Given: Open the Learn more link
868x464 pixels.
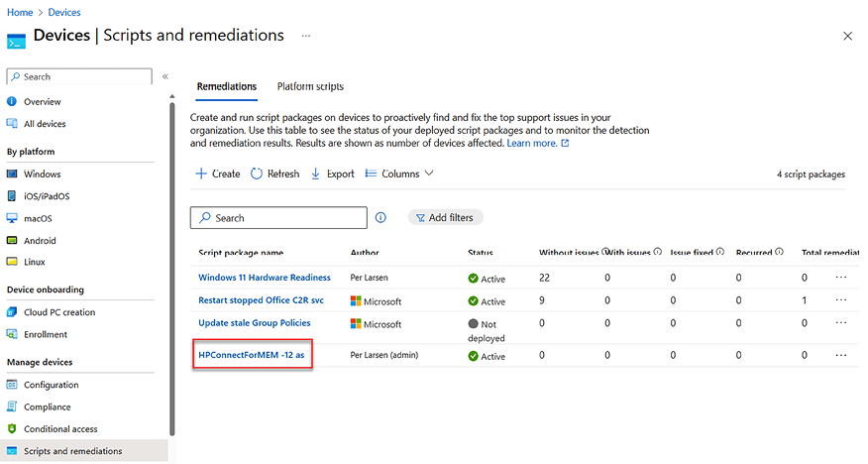Looking at the screenshot, I should 537,143.
